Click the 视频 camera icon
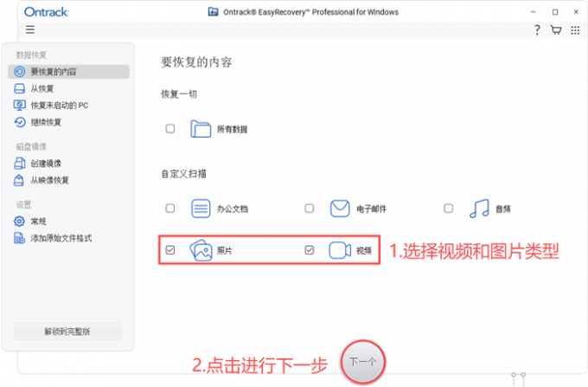This screenshot has height=387, width=588. point(340,250)
